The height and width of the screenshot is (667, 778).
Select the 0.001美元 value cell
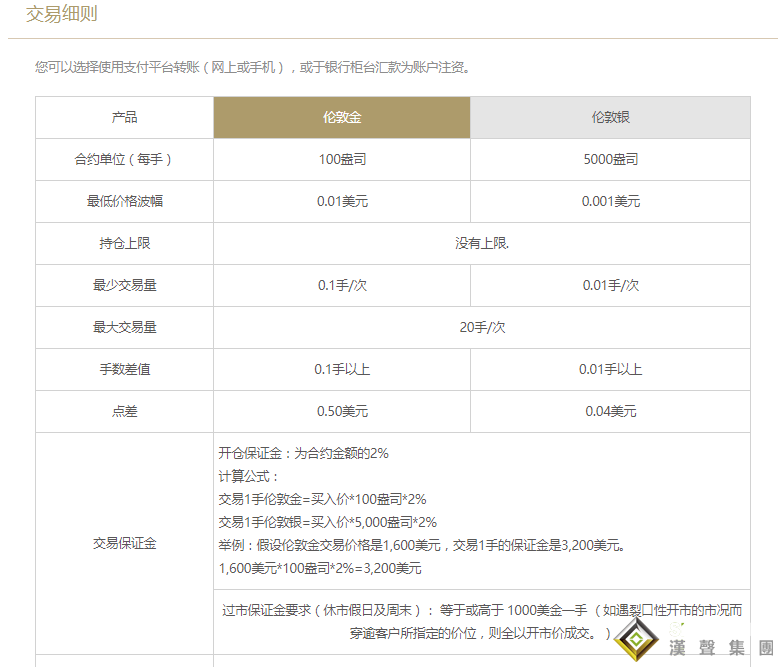click(x=610, y=201)
